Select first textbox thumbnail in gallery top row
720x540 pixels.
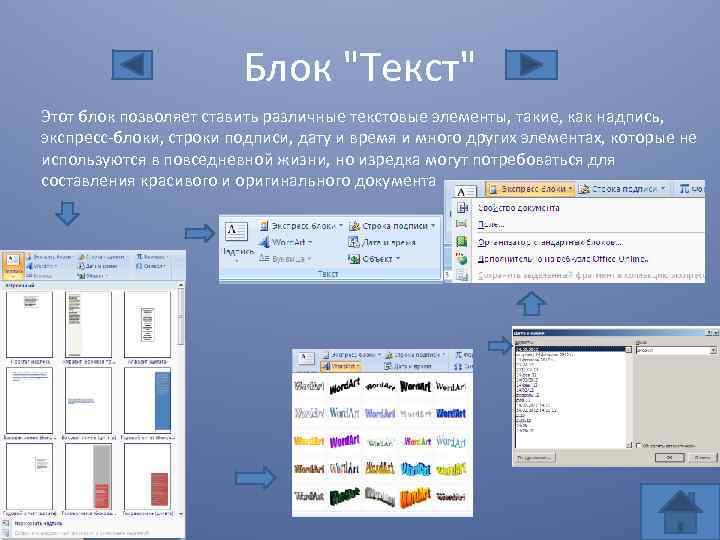29,325
